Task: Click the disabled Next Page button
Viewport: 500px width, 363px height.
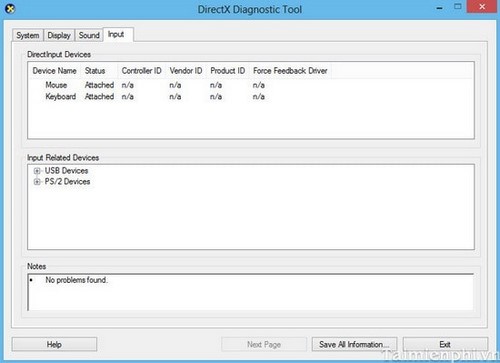Action: point(264,344)
